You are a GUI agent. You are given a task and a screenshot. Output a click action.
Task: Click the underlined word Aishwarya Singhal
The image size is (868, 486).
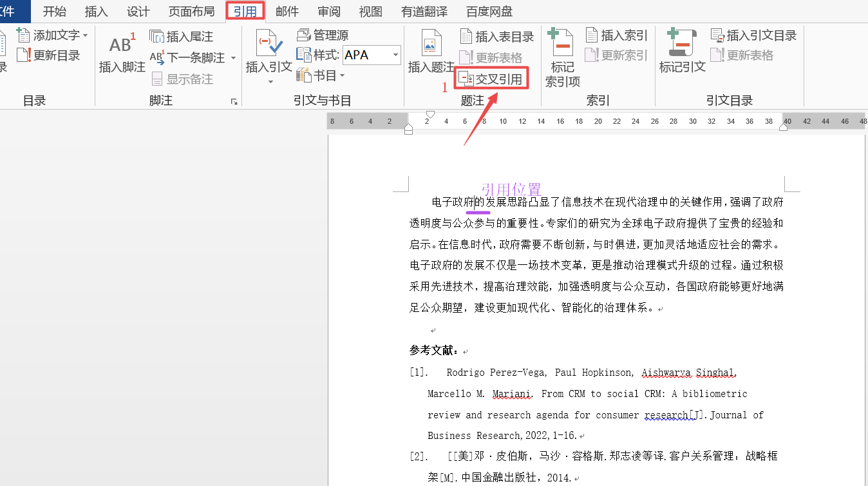(x=688, y=373)
